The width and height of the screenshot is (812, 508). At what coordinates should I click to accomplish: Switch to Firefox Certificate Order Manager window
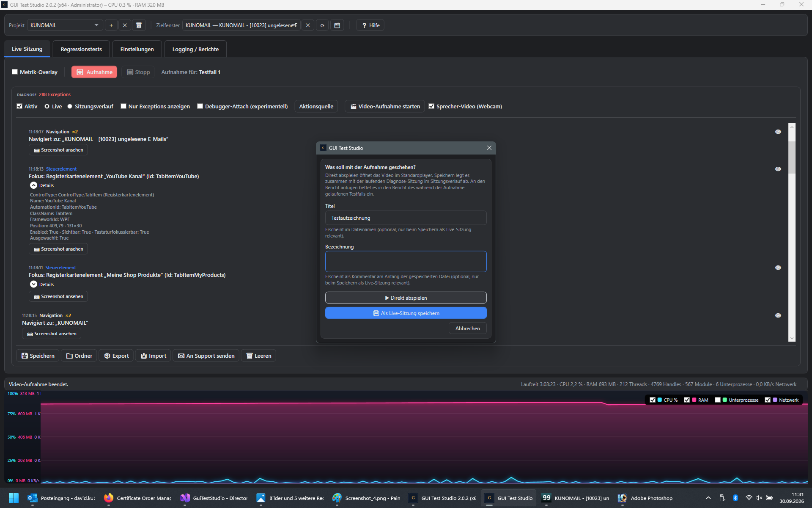coord(138,498)
